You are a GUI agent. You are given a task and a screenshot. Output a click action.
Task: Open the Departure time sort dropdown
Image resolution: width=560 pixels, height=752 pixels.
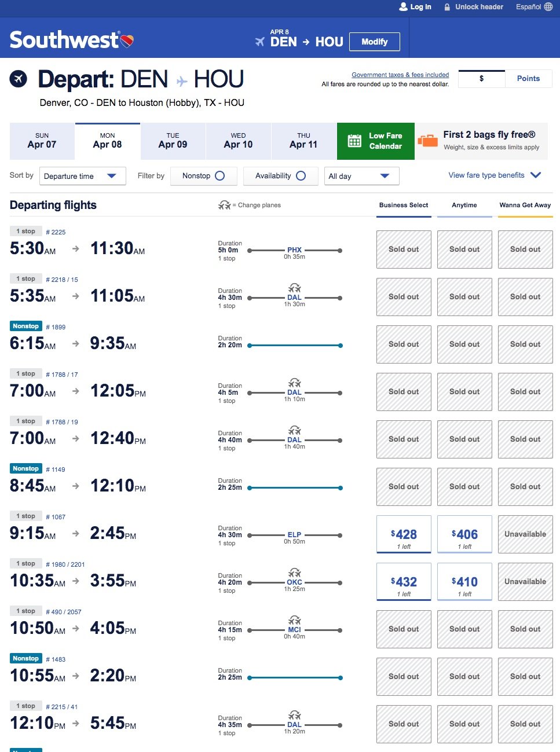coord(83,176)
